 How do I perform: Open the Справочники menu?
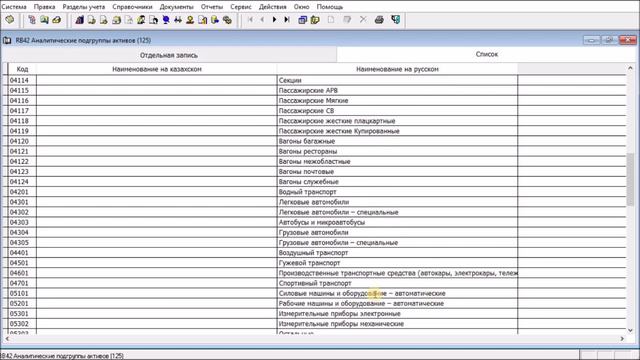[x=132, y=7]
